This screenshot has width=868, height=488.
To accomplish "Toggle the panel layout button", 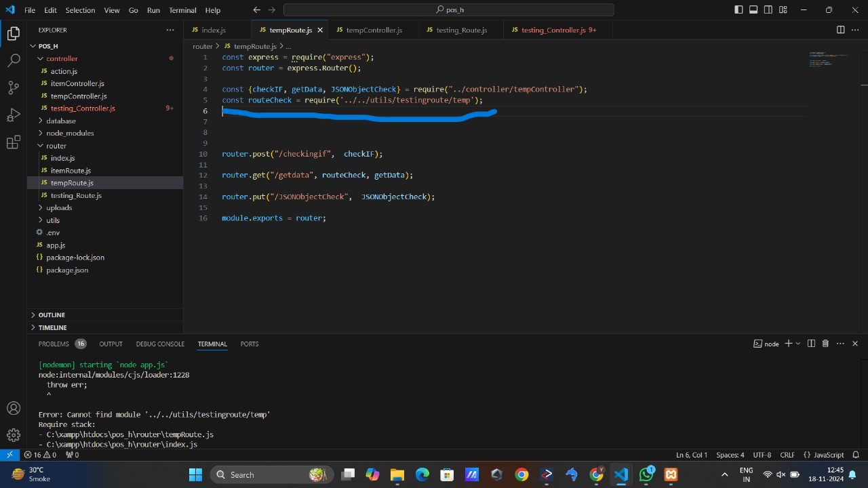I will coord(753,10).
